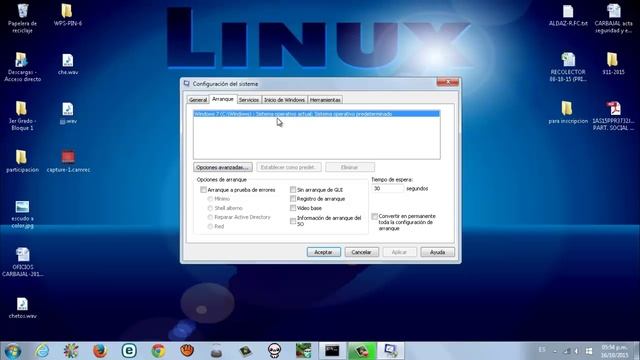Image resolution: width=640 pixels, height=360 pixels.
Task: Open Ayuda help button
Action: click(438, 252)
